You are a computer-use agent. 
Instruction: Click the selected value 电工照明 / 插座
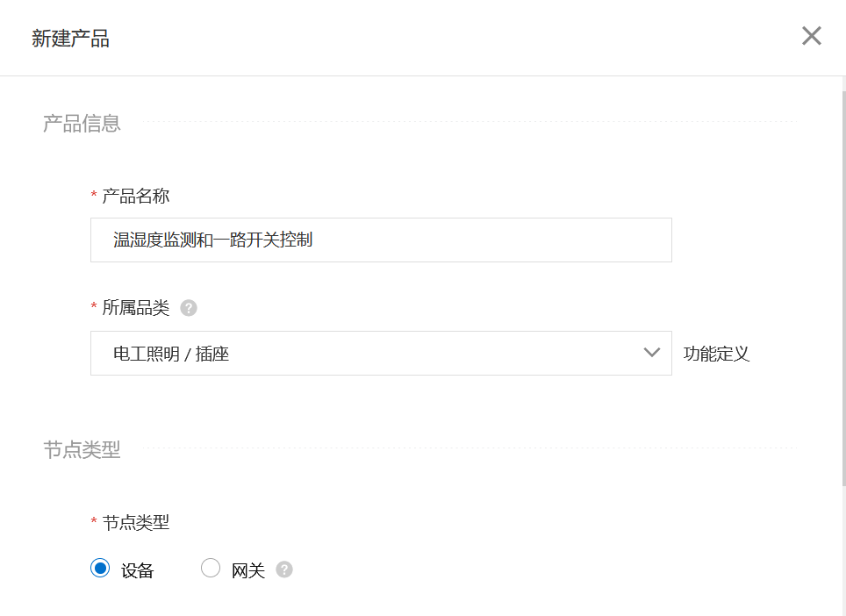(171, 355)
